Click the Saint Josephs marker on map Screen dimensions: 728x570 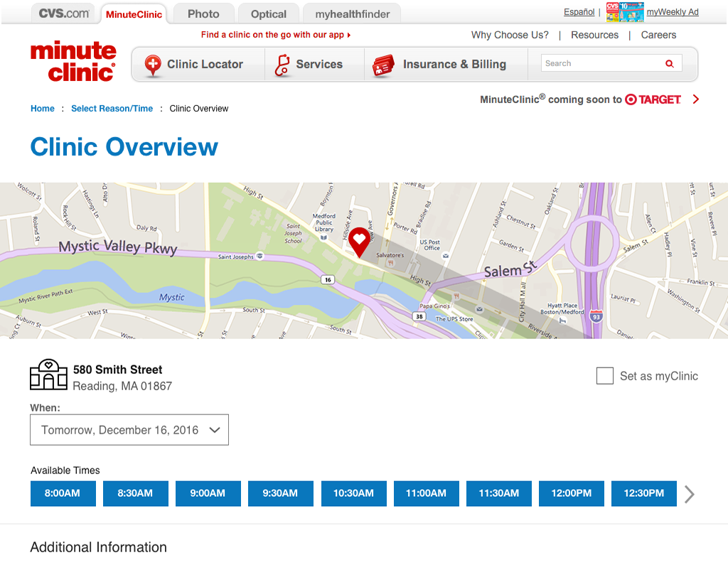260,256
